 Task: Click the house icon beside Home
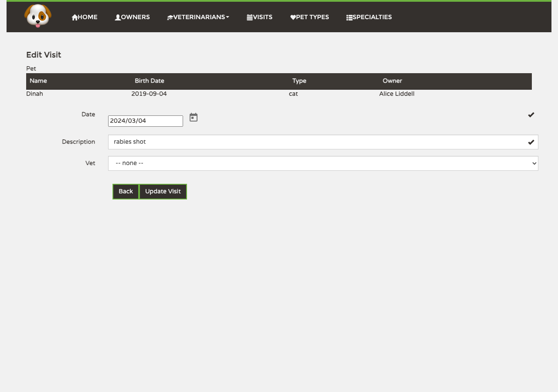tap(75, 17)
